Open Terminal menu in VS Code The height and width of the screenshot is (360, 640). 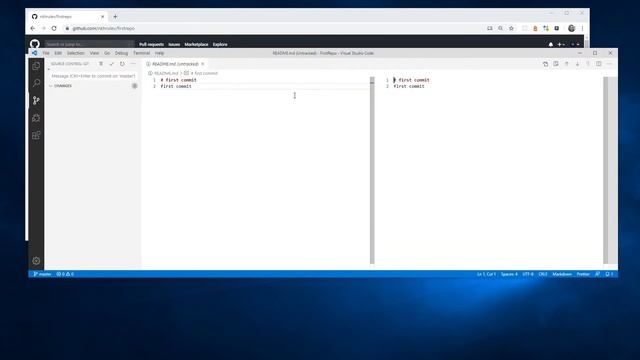pyautogui.click(x=141, y=53)
